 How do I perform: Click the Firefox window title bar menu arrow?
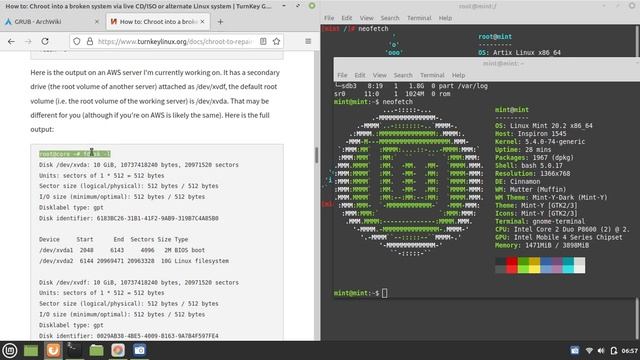point(284,6)
